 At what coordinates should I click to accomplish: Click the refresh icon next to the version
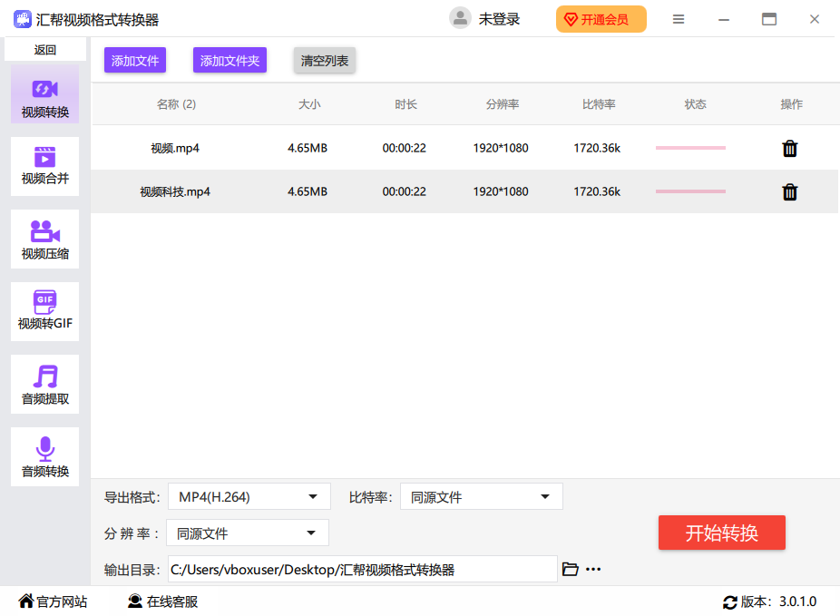click(x=731, y=601)
